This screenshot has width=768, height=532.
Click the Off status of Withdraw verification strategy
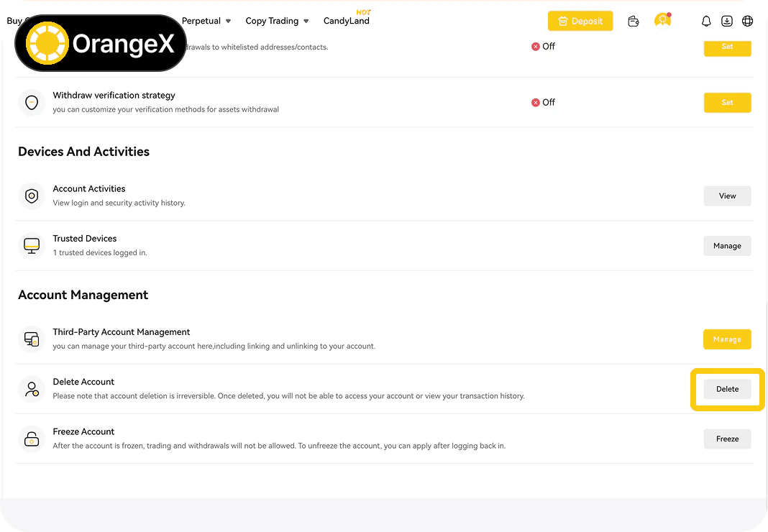point(543,102)
